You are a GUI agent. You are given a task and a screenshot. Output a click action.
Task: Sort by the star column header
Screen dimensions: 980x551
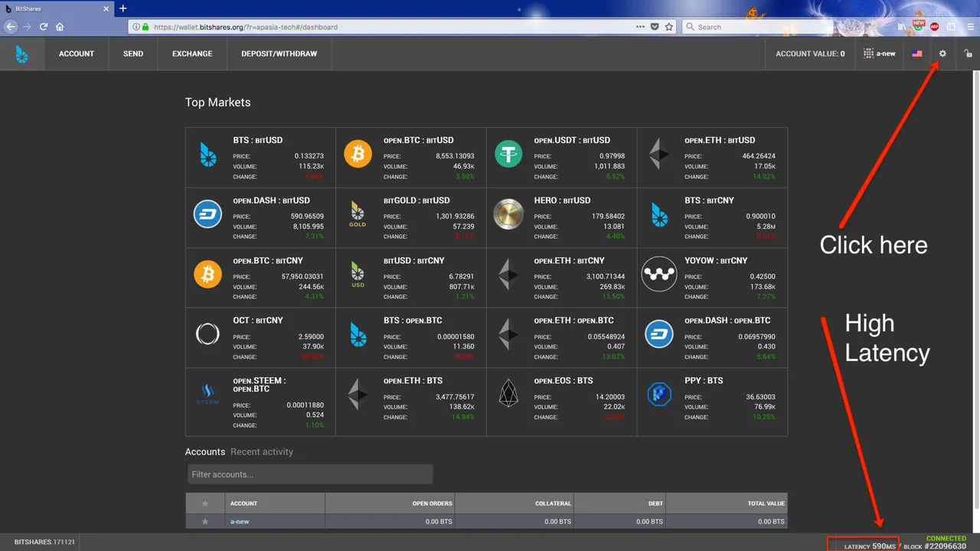pyautogui.click(x=204, y=504)
